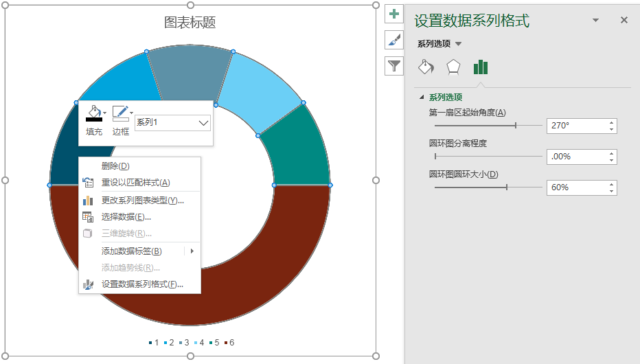Select the light sky-blue doughnut segment

[261, 92]
